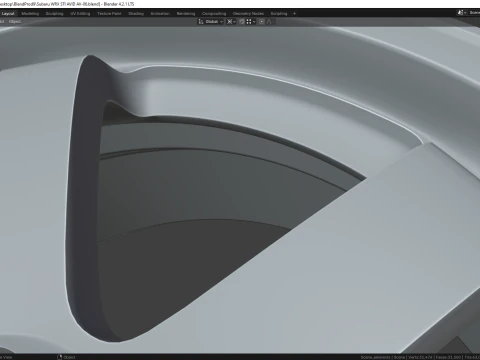Open proportional editing falloff selector
The height and width of the screenshot is (360, 480).
point(269,22)
